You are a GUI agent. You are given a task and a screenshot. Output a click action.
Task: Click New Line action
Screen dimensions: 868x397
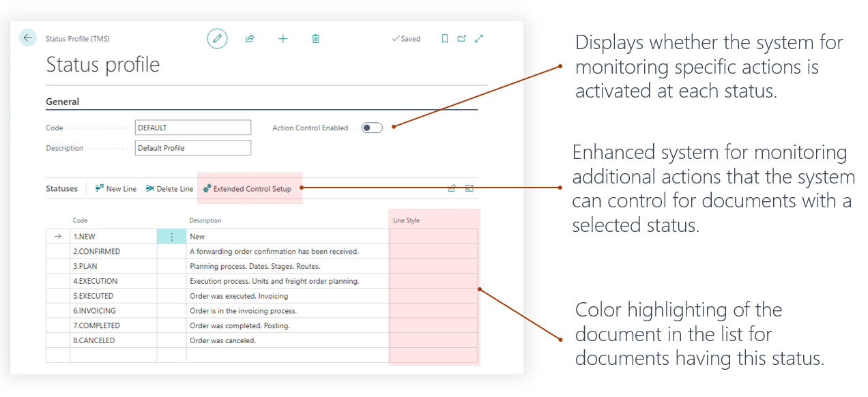tap(116, 189)
